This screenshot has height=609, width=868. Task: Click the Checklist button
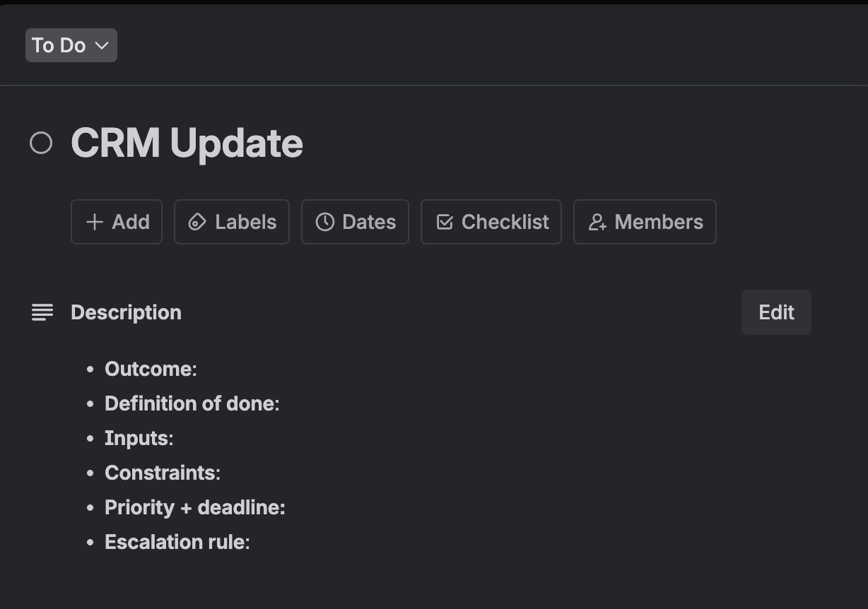click(491, 222)
